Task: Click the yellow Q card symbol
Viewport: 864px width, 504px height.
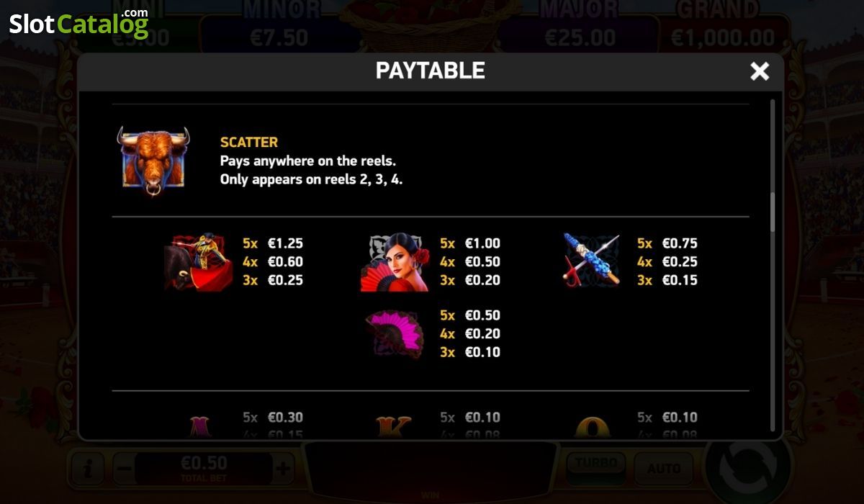Action: pyautogui.click(x=592, y=427)
